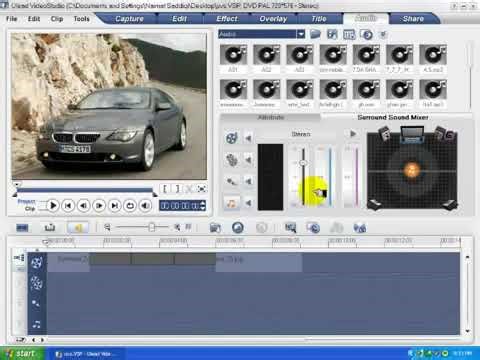Screen dimensions: 480x360
Task: Switch to the Share step tab
Action: pos(413,19)
